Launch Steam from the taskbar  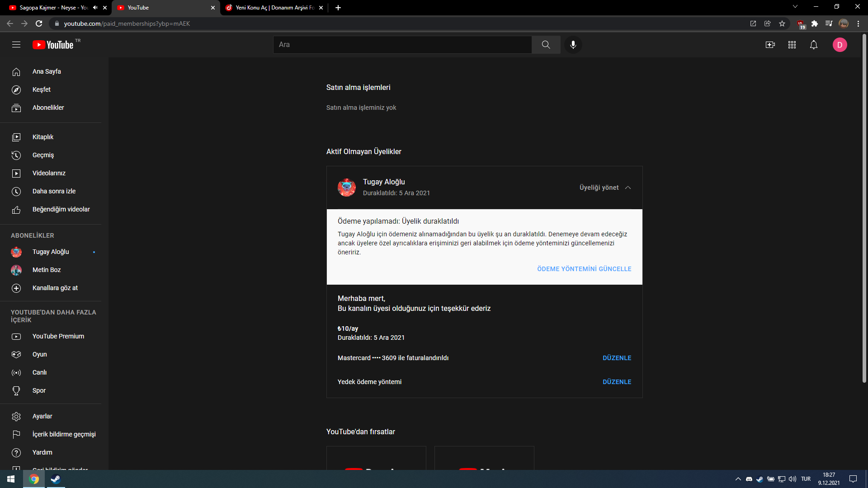55,479
